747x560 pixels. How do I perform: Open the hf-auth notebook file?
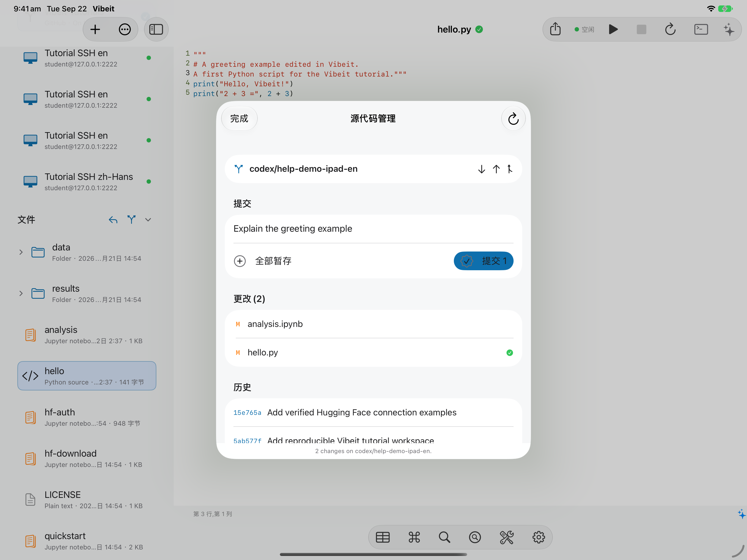(x=87, y=417)
